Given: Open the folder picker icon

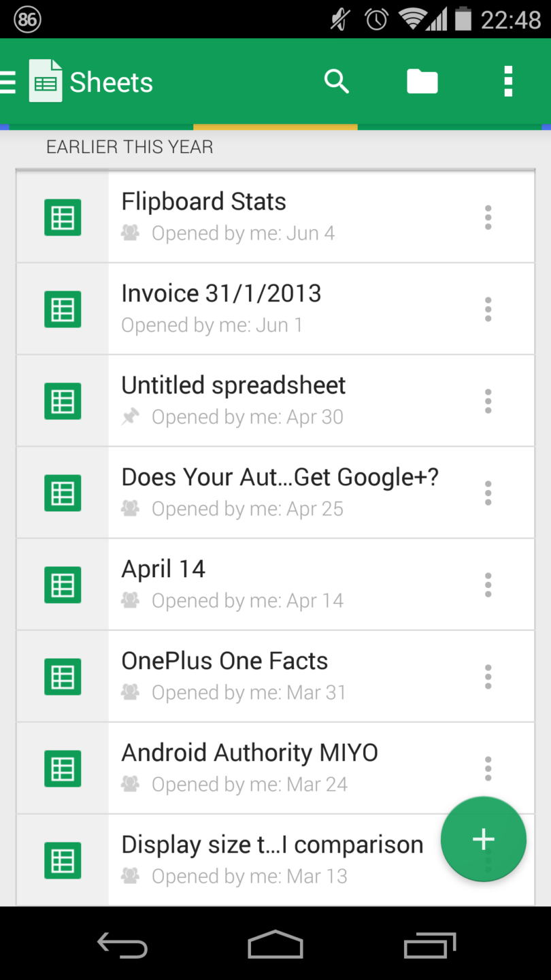Looking at the screenshot, I should [x=422, y=81].
